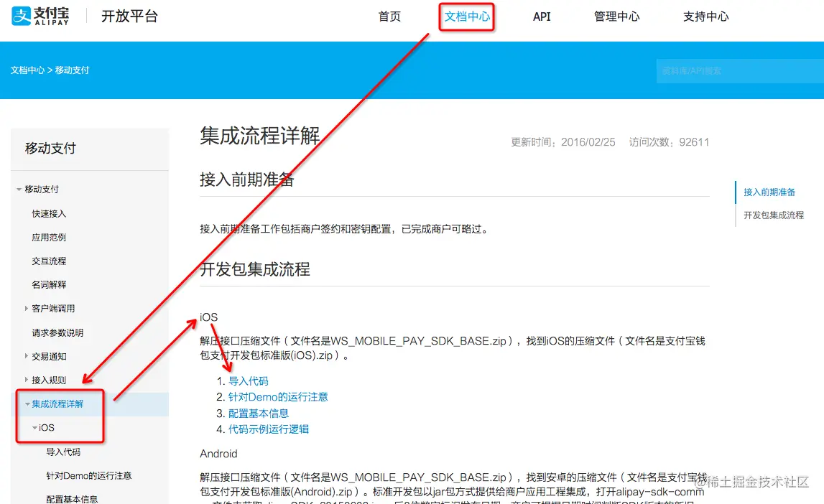This screenshot has width=824, height=504.
Task: Expand the 交易通知 tree arrow
Action: 27,356
